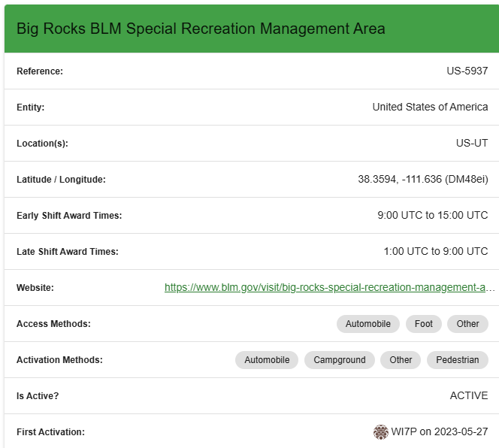Click Other chip in Access Methods row

coord(467,324)
